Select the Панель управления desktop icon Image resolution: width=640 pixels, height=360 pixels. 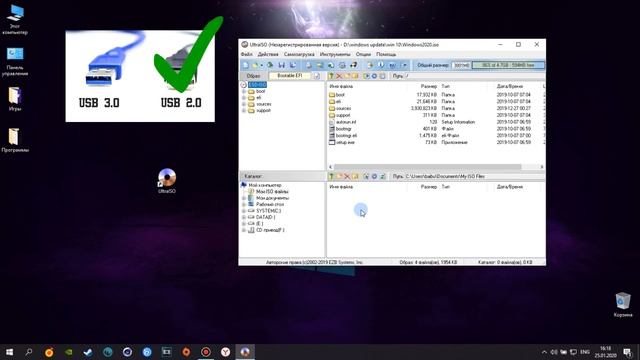click(x=15, y=61)
